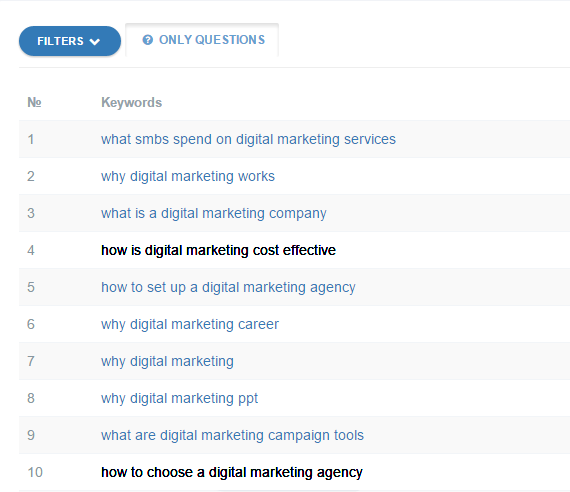Open what are digital marketing campaign tools
This screenshot has height=492, width=570.
click(232, 435)
